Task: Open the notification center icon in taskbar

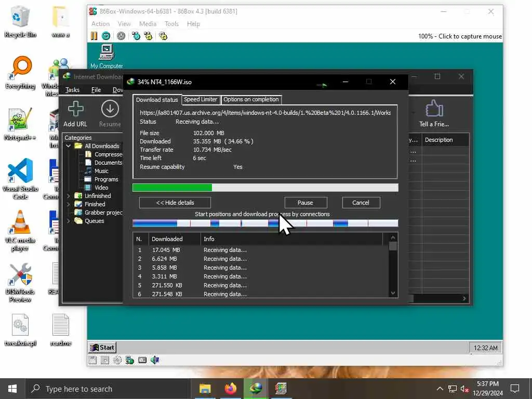Action: click(x=515, y=389)
